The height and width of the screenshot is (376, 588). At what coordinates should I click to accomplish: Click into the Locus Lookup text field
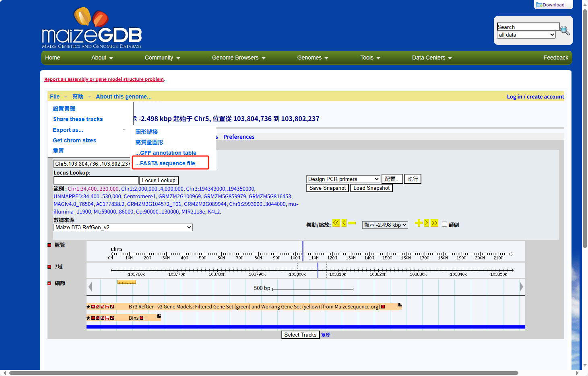[96, 181]
